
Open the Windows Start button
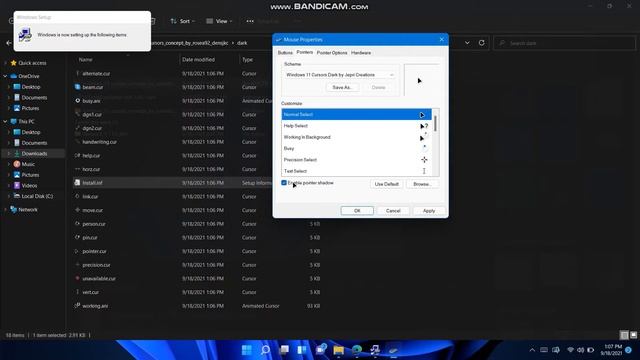[247, 350]
